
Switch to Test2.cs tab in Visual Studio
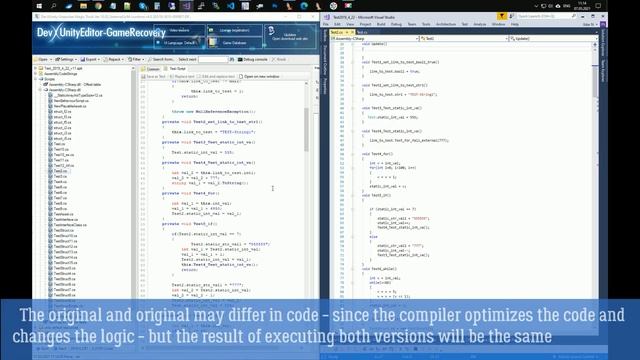pyautogui.click(x=337, y=32)
